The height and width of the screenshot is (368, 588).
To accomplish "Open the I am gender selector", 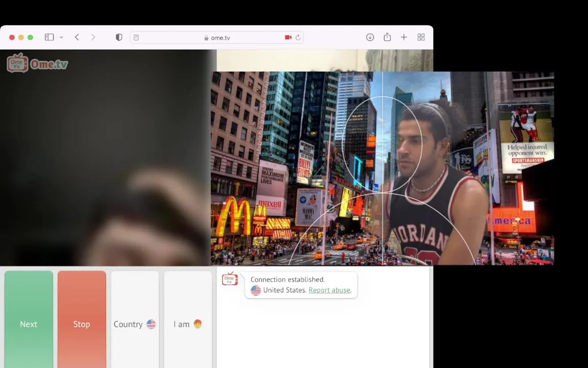I will [188, 319].
